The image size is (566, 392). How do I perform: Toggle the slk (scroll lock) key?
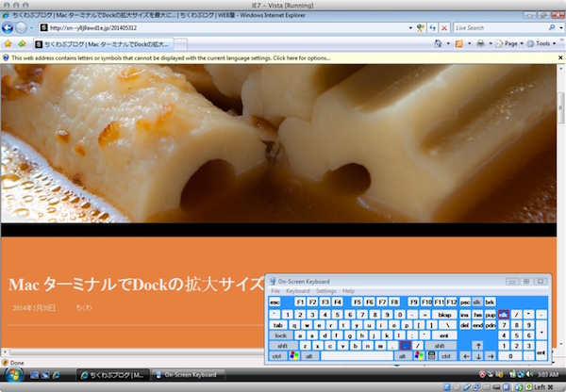476,302
